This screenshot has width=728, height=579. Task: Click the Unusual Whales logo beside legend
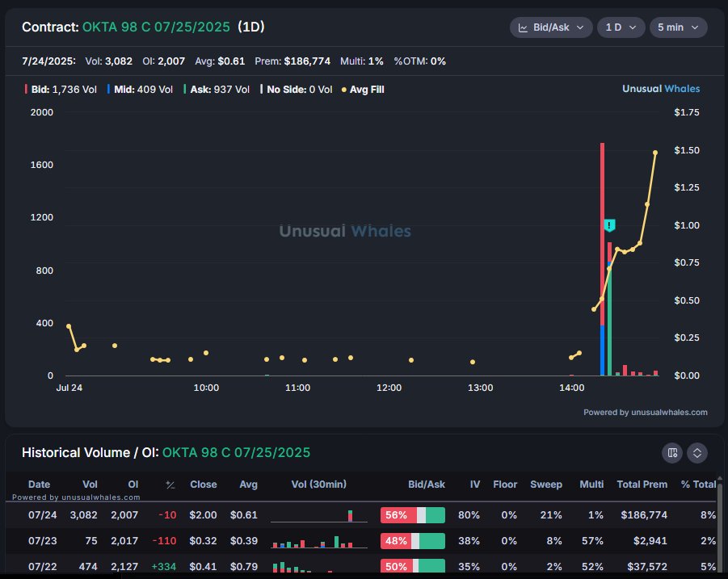click(x=661, y=89)
